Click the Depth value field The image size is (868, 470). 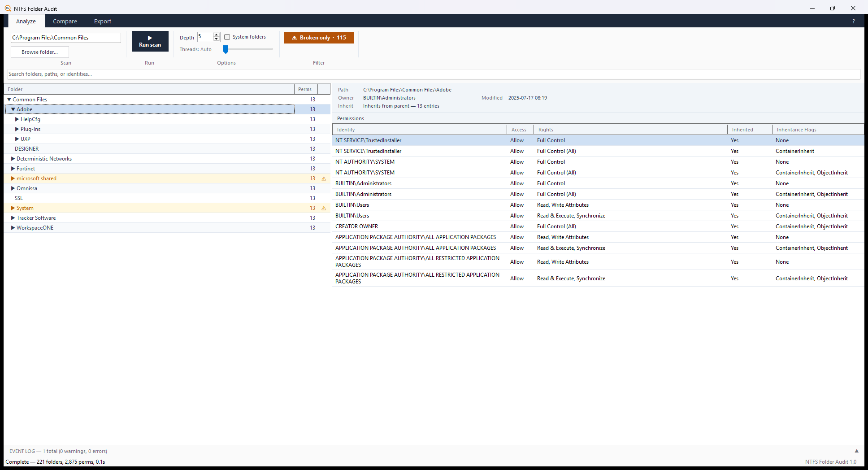coord(205,37)
